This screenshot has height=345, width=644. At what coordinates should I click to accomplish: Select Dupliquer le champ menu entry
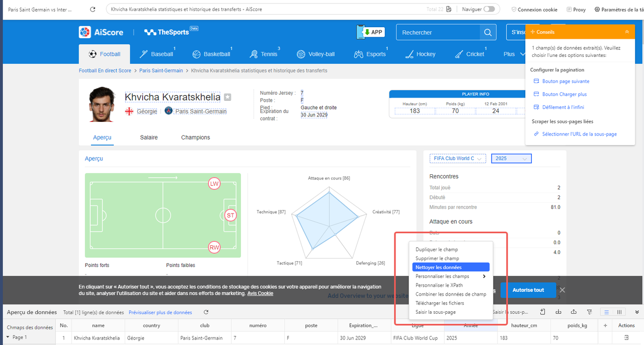[x=451, y=249]
